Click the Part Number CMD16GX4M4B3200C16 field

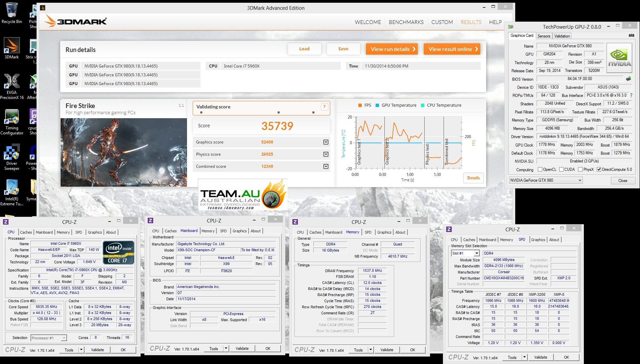pyautogui.click(x=503, y=278)
